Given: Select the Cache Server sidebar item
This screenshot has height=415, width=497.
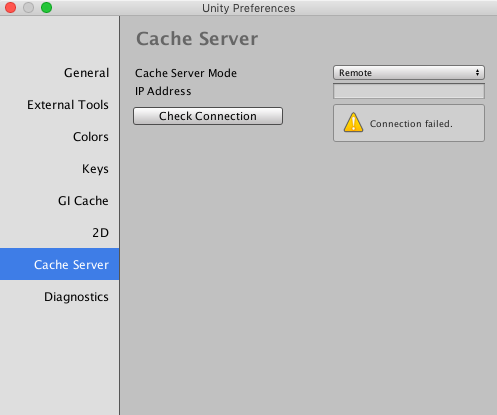Looking at the screenshot, I should tap(59, 264).
